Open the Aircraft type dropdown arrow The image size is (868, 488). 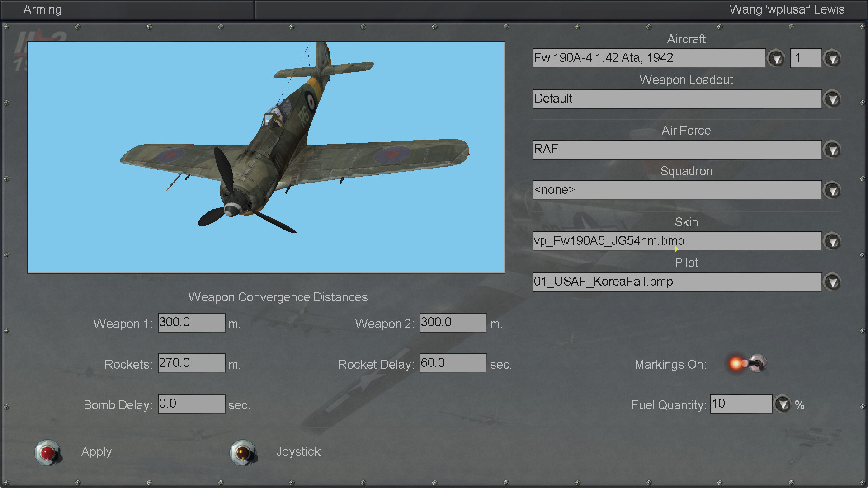pos(776,58)
